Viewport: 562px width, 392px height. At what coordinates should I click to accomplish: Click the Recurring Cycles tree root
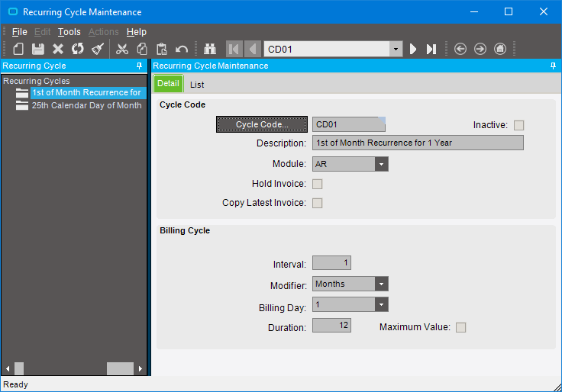click(36, 81)
